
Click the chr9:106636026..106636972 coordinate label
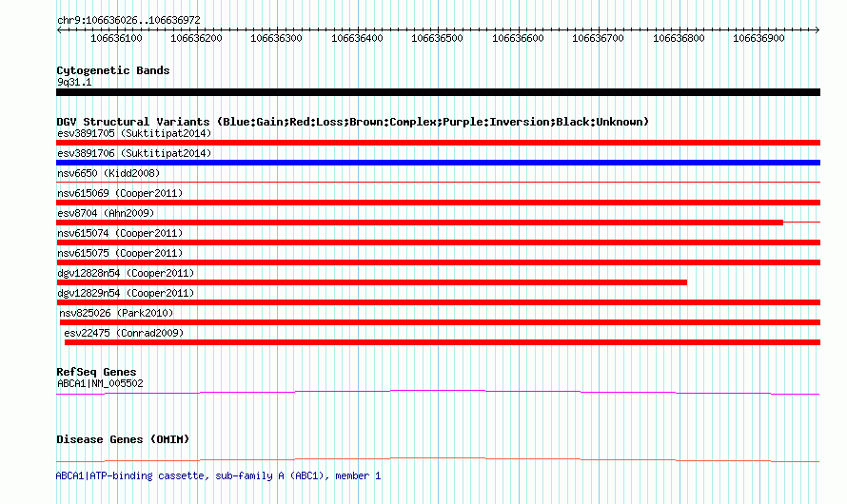pyautogui.click(x=128, y=20)
